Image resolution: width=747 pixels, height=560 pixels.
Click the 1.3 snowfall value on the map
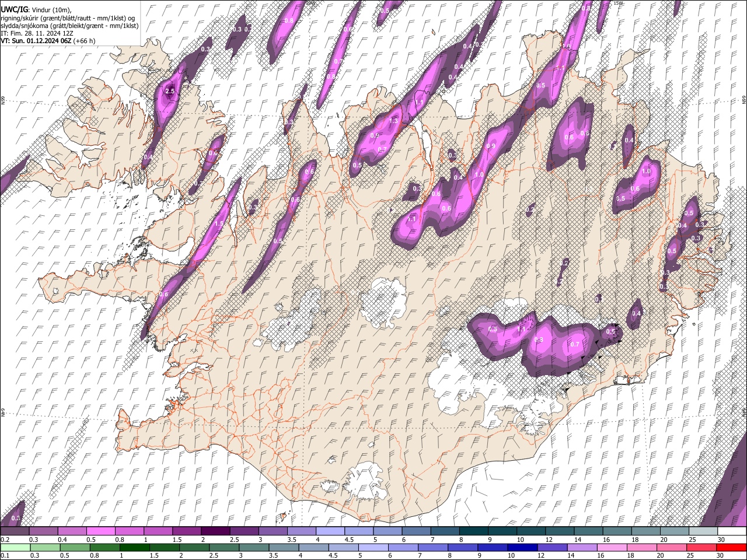[393, 121]
